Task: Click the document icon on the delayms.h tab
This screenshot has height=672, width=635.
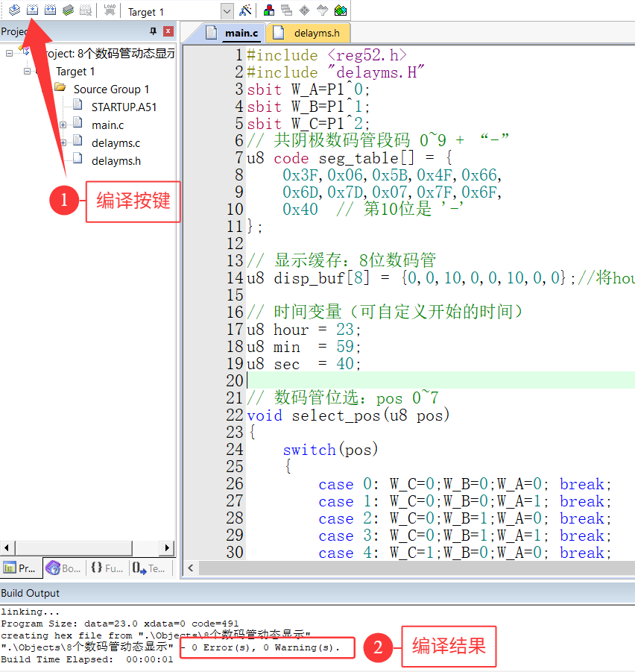Action: pos(278,33)
